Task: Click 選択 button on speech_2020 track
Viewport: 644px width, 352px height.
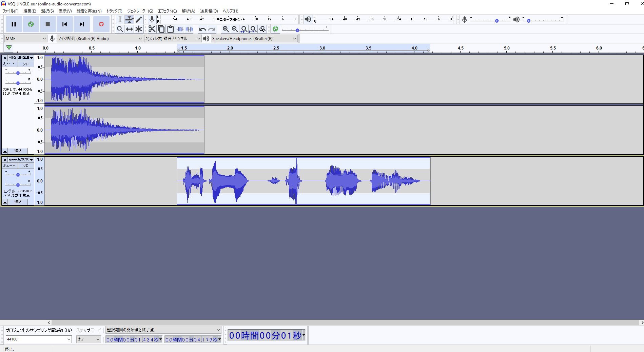Action: (18, 202)
